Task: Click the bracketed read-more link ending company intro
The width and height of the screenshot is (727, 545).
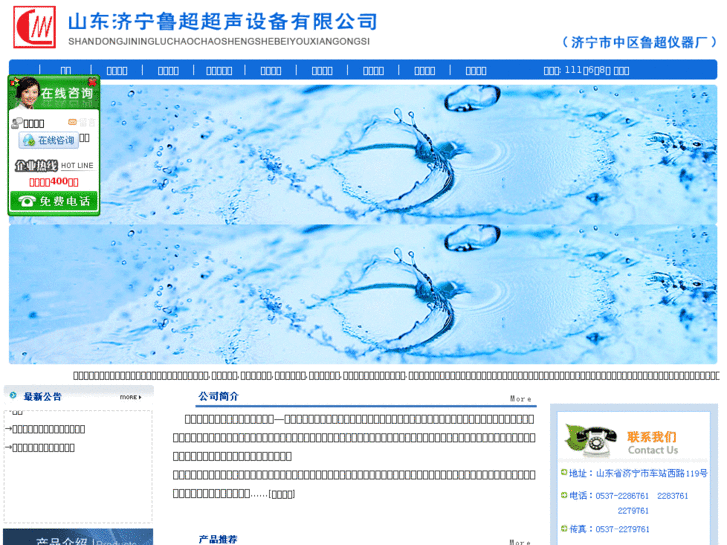Action: coord(281,494)
